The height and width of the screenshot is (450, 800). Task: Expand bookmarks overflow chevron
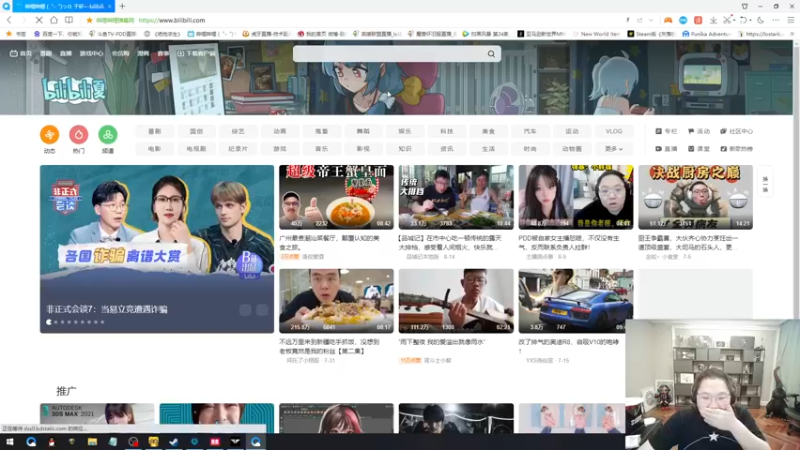click(x=792, y=34)
